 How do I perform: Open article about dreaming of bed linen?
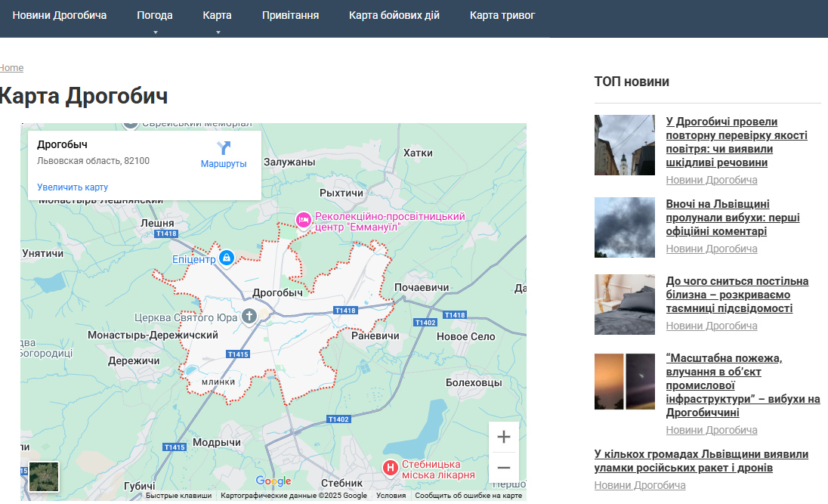(737, 294)
